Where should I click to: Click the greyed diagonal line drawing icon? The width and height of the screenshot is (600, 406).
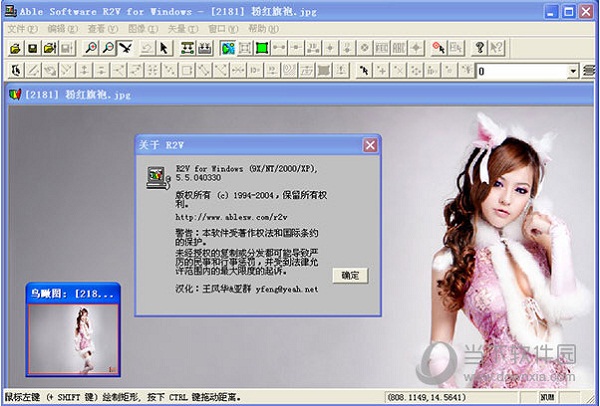33,71
